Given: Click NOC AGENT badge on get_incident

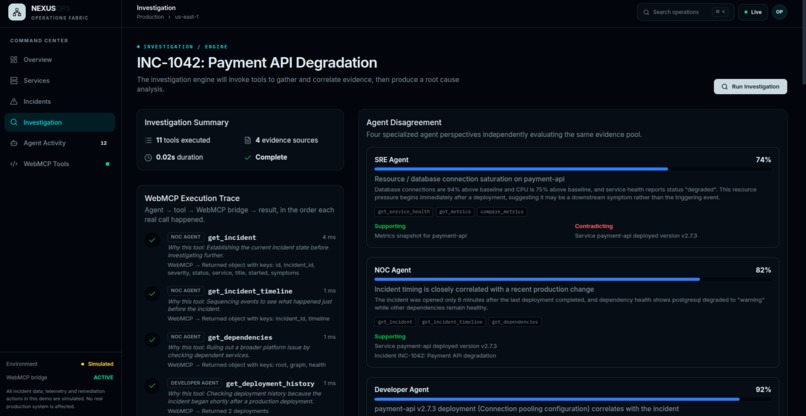Looking at the screenshot, I should click(186, 237).
